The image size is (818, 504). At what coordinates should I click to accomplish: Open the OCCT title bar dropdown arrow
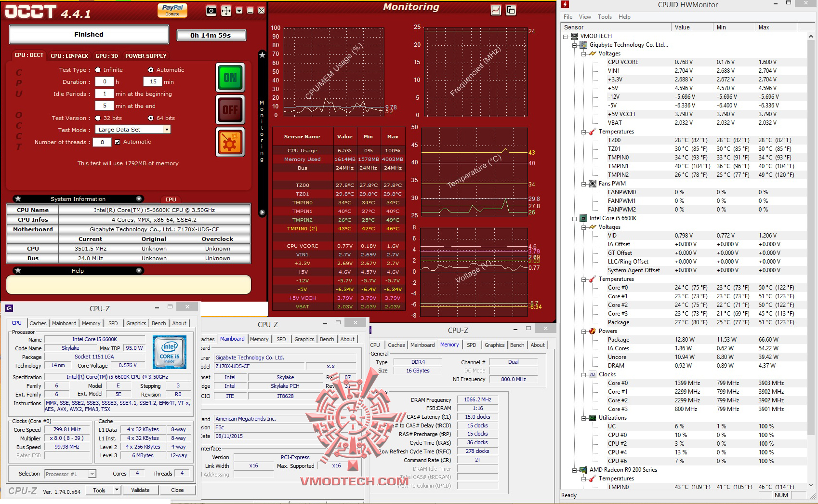239,11
